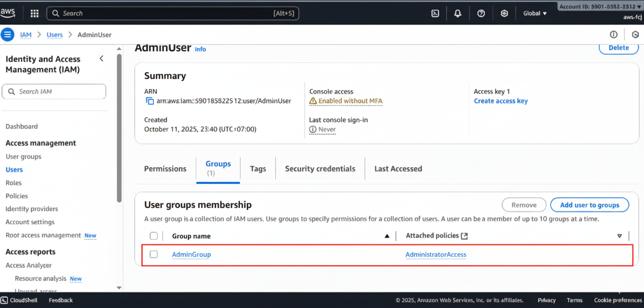Open Dashboard in the sidebar
The height and width of the screenshot is (308, 644).
tap(22, 126)
